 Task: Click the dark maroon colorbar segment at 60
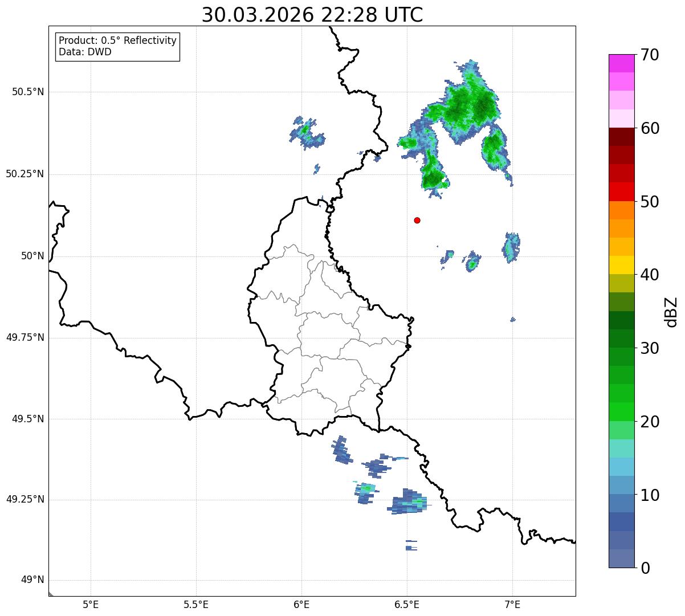(622, 137)
